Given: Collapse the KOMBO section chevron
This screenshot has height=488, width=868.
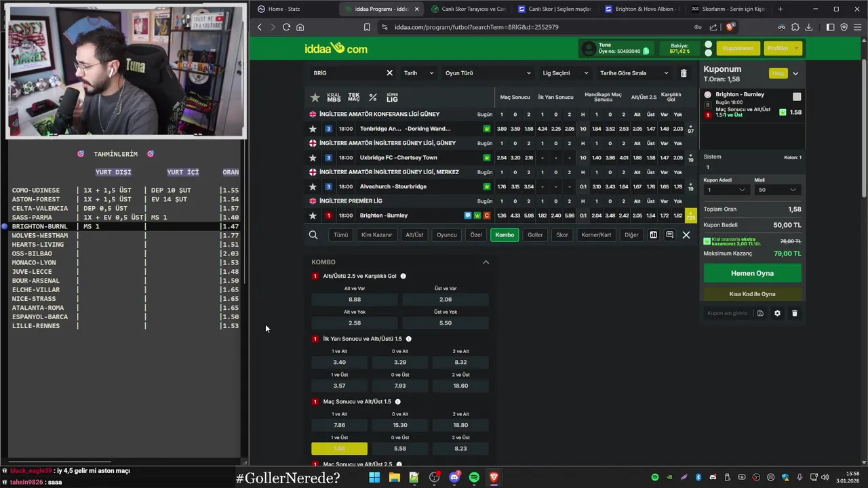Looking at the screenshot, I should click(x=486, y=262).
